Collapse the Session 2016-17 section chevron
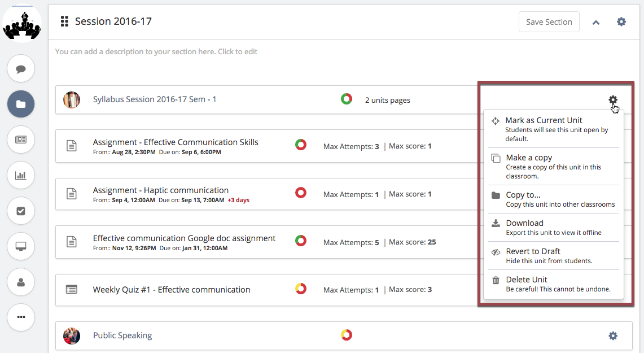644x353 pixels. pyautogui.click(x=596, y=23)
